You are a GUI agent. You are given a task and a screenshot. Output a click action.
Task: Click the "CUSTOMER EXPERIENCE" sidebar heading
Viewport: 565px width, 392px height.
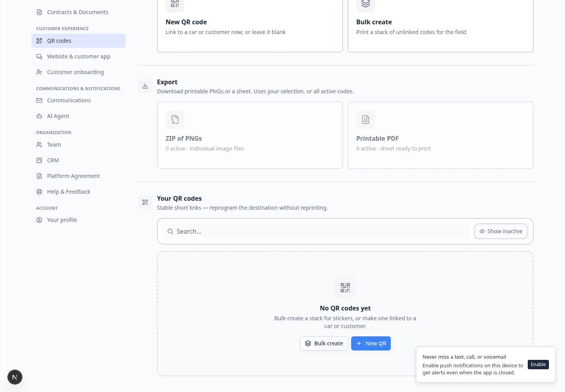tap(62, 29)
